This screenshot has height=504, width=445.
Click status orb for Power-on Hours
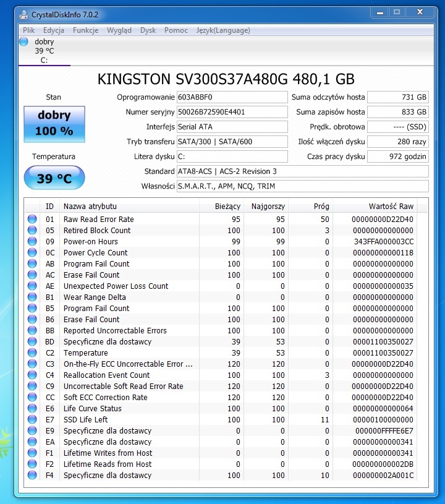point(32,241)
